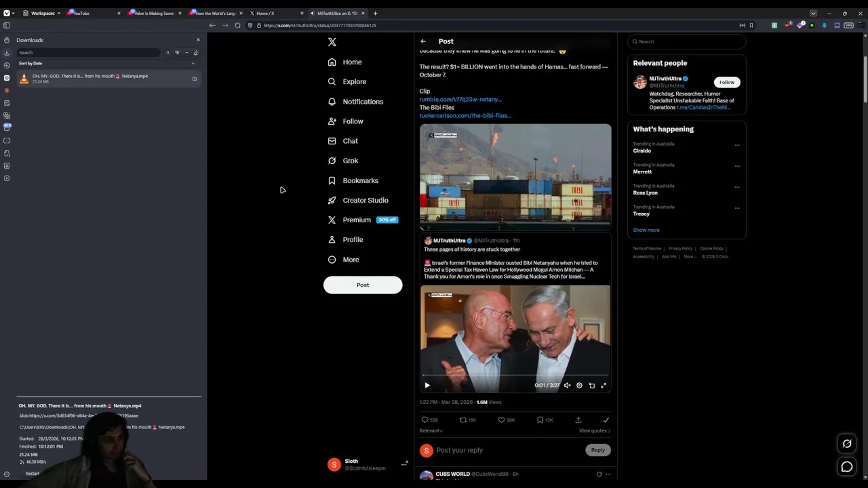This screenshot has height=488, width=868.
Task: Open a new tab with plus button
Action: pos(375,13)
